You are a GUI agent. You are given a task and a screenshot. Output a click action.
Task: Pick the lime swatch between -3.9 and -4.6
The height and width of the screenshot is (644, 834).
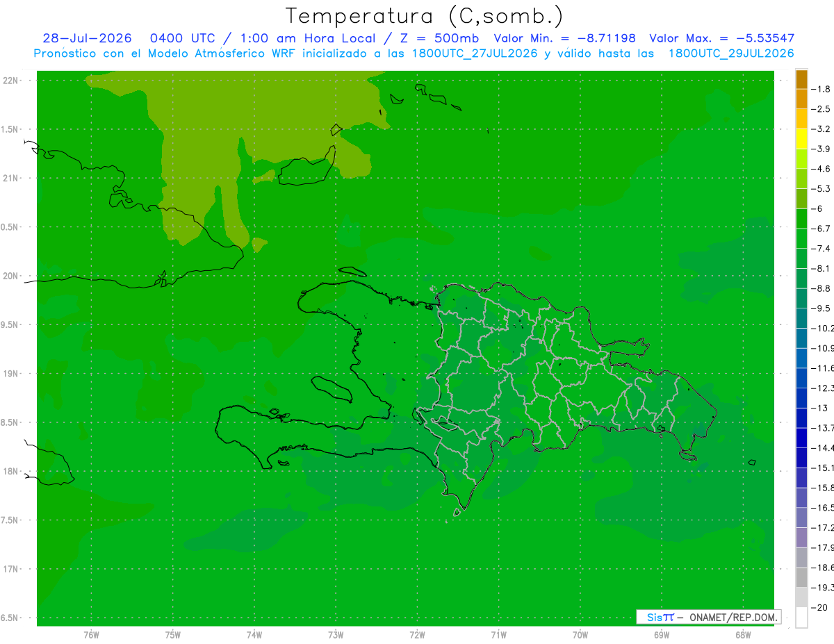[801, 158]
